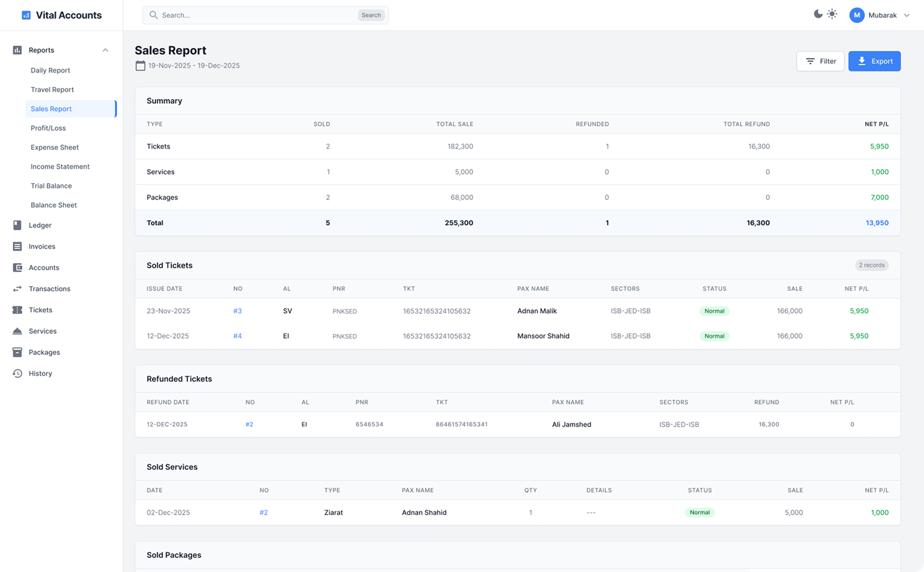Click the Packages box icon
924x572 pixels.
tap(17, 352)
